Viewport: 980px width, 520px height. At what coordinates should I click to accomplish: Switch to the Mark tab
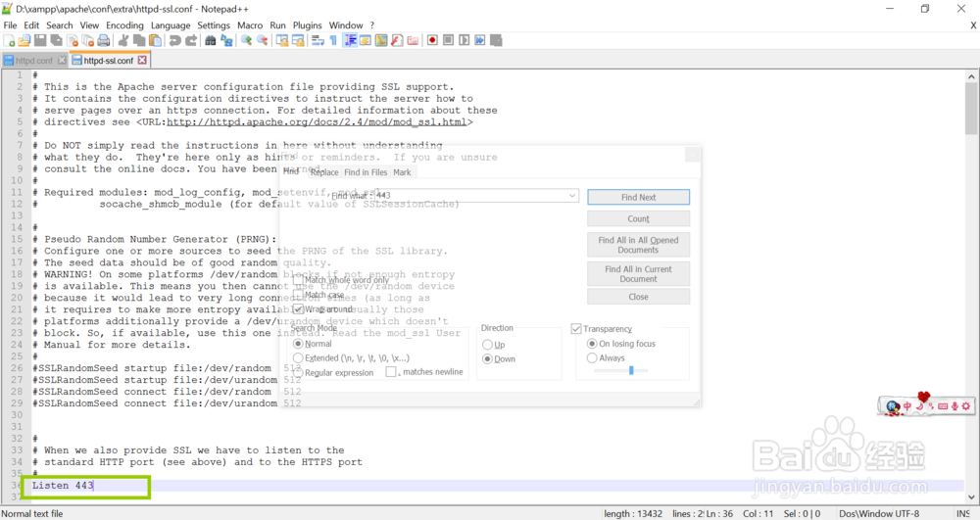402,172
